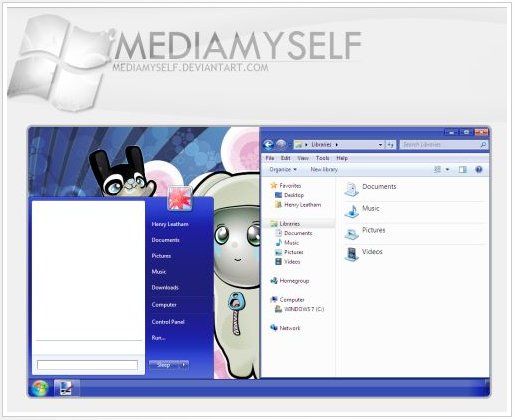The height and width of the screenshot is (420, 516).
Task: Click the Libraries address bar segment
Action: point(322,145)
